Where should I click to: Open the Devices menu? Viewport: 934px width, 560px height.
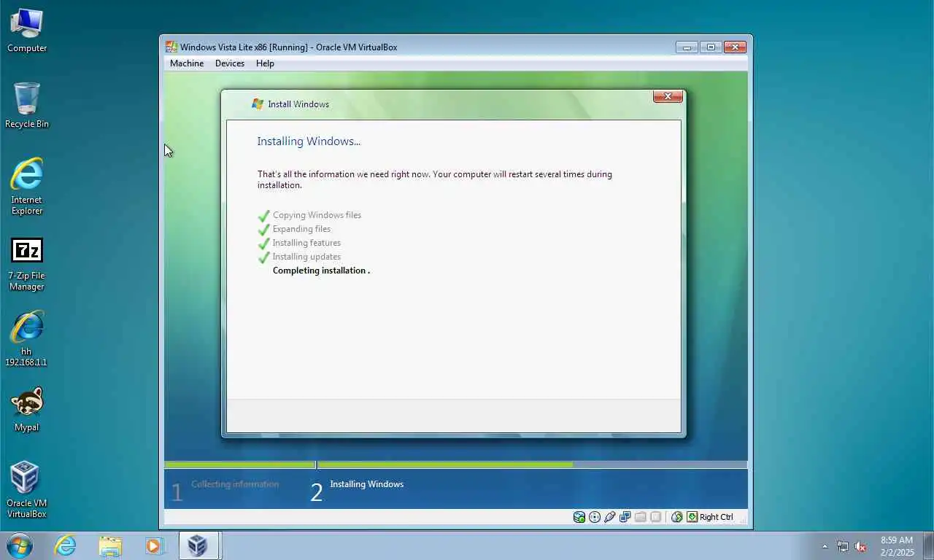(230, 63)
